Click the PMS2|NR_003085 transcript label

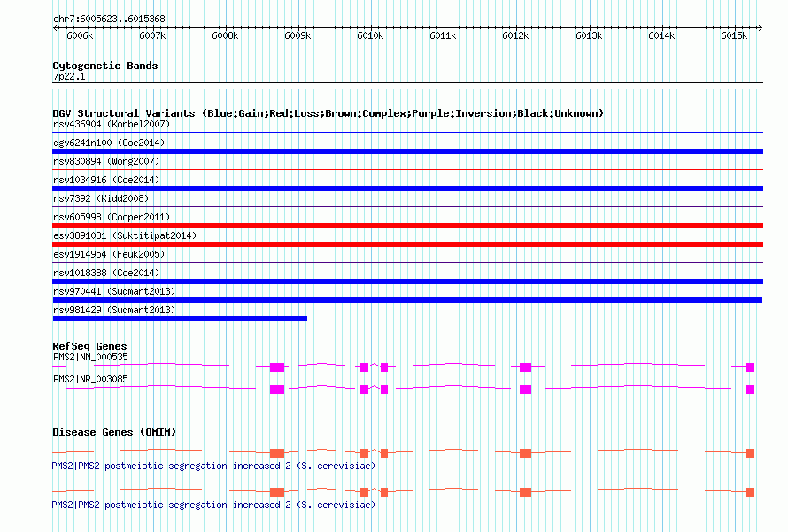pyautogui.click(x=90, y=379)
